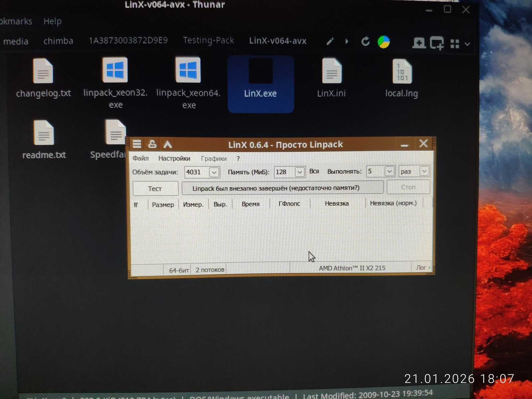Open the problem size 4031 dropdown arrow

[214, 172]
